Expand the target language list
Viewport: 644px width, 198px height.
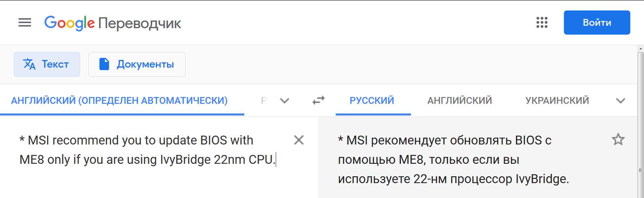coord(621,101)
